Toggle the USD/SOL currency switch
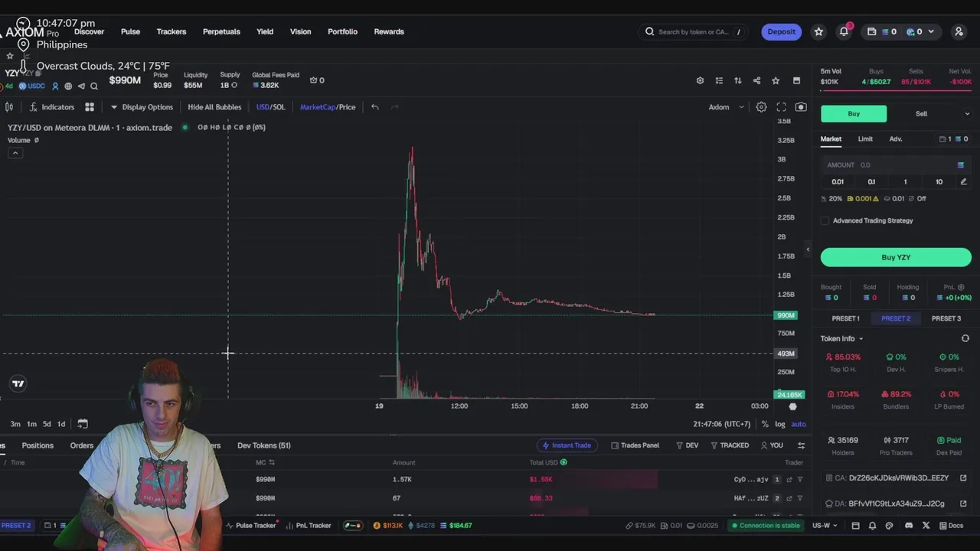 (x=270, y=107)
